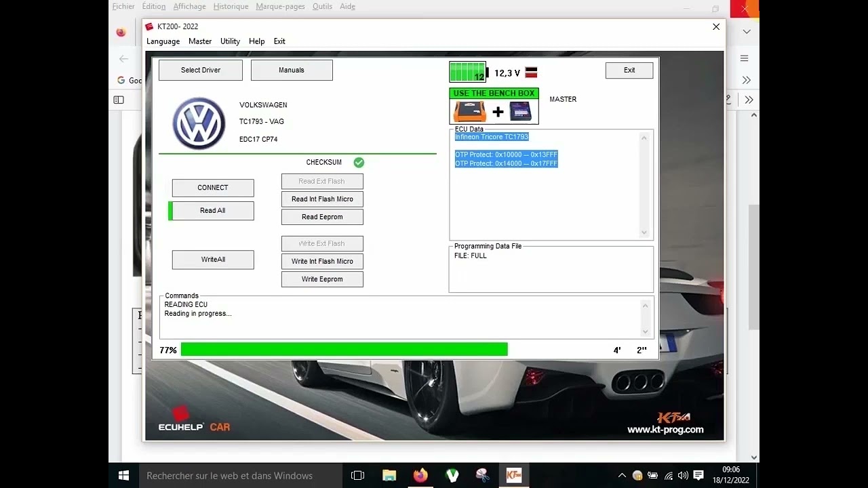Click the ECU Data scroll up arrow

click(x=644, y=138)
